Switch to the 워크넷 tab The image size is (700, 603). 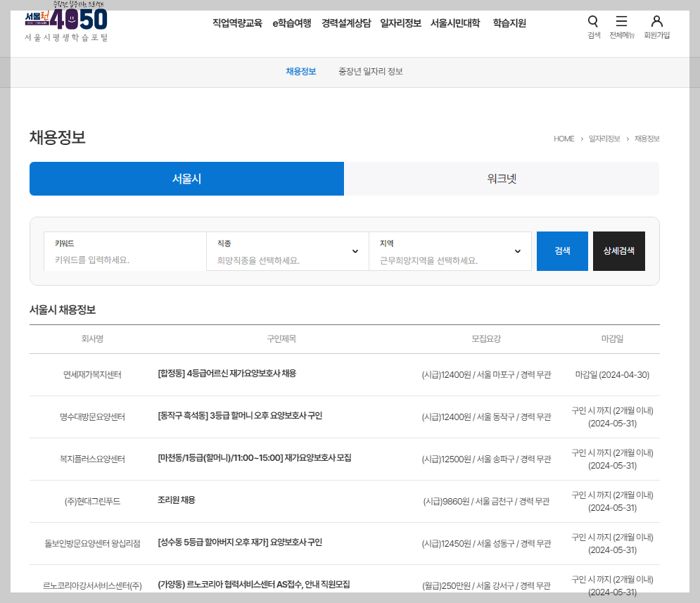click(x=502, y=179)
